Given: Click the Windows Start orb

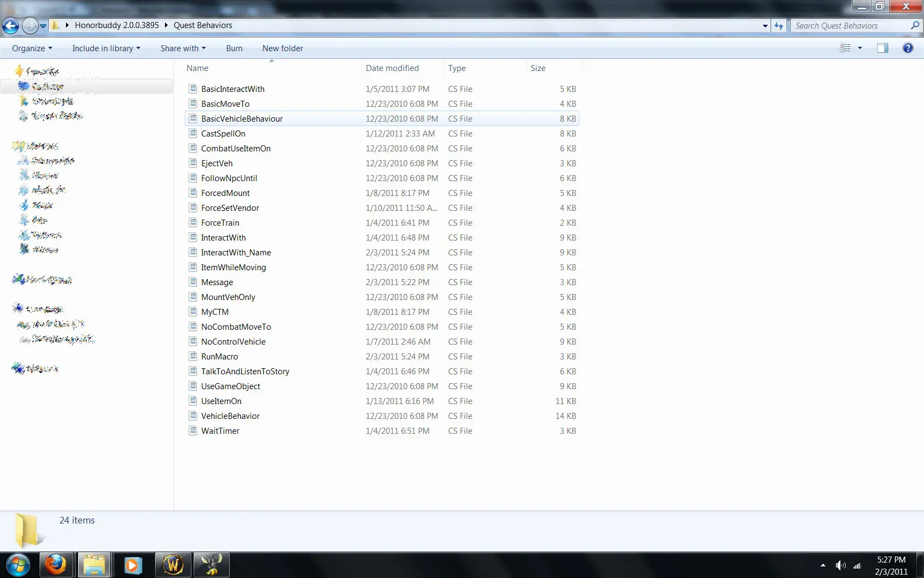Looking at the screenshot, I should tap(18, 565).
